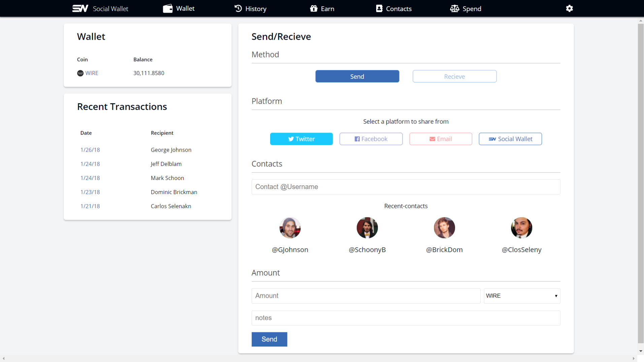Open the Contacts nav item
Image resolution: width=644 pixels, height=362 pixels.
pos(394,8)
